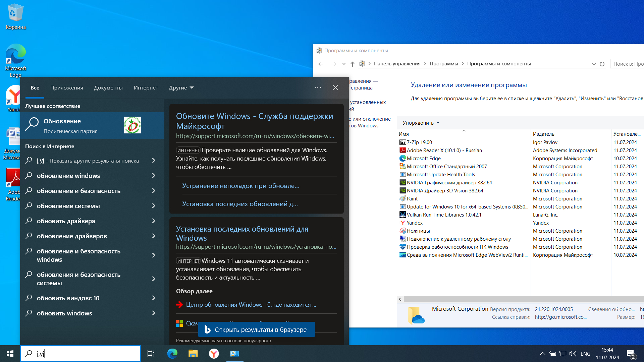Click the volume speaker tray icon
Viewport: 644px width, 362px height.
coord(573,354)
